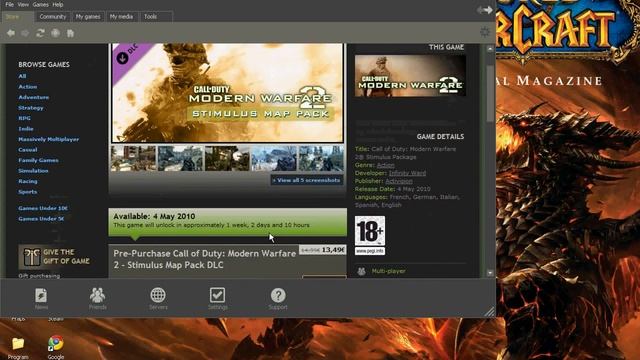Open the Help menu
Viewport: 640px width, 360px height.
pos(58,4)
